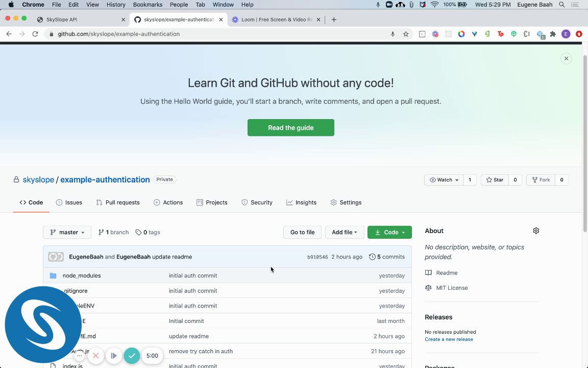The height and width of the screenshot is (368, 588).
Task: Click the microphone icon in address bar
Action: pos(393,34)
